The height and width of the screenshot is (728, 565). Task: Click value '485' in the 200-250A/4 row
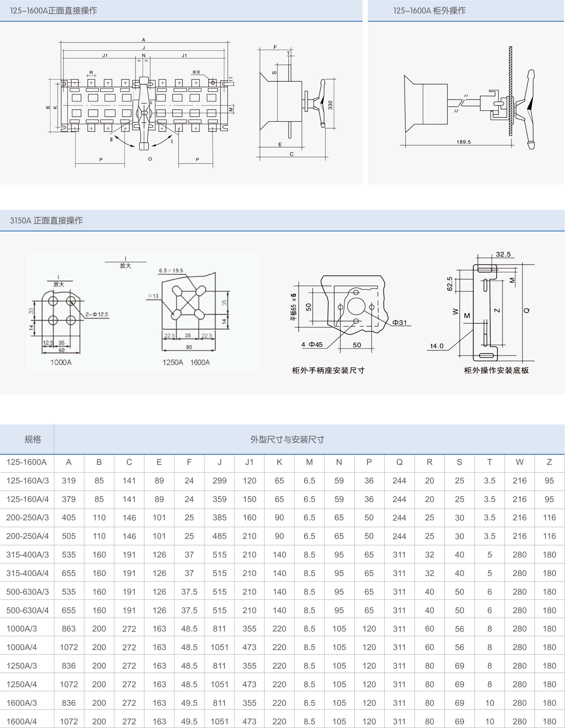point(220,536)
